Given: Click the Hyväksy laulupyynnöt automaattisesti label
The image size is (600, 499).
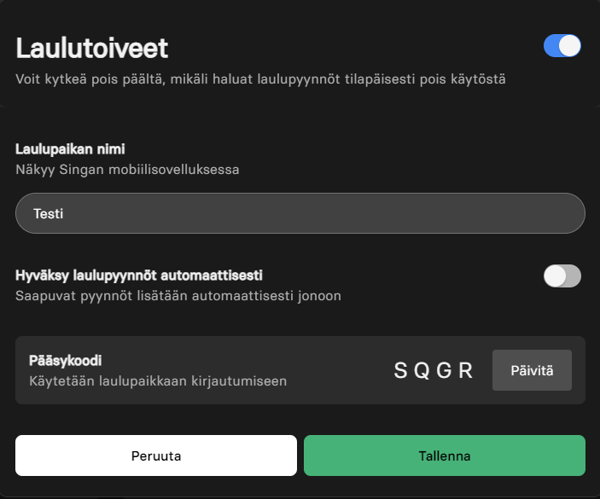Looking at the screenshot, I should tap(139, 276).
